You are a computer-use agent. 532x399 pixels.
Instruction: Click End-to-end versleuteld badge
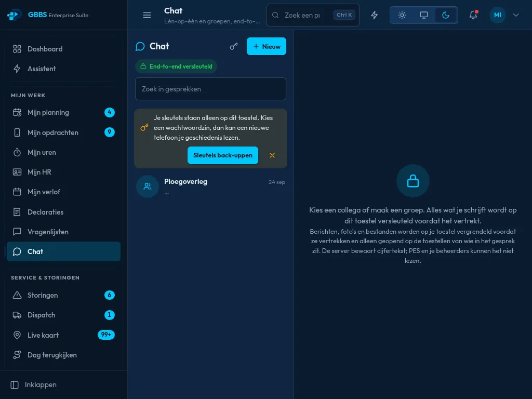click(x=176, y=66)
